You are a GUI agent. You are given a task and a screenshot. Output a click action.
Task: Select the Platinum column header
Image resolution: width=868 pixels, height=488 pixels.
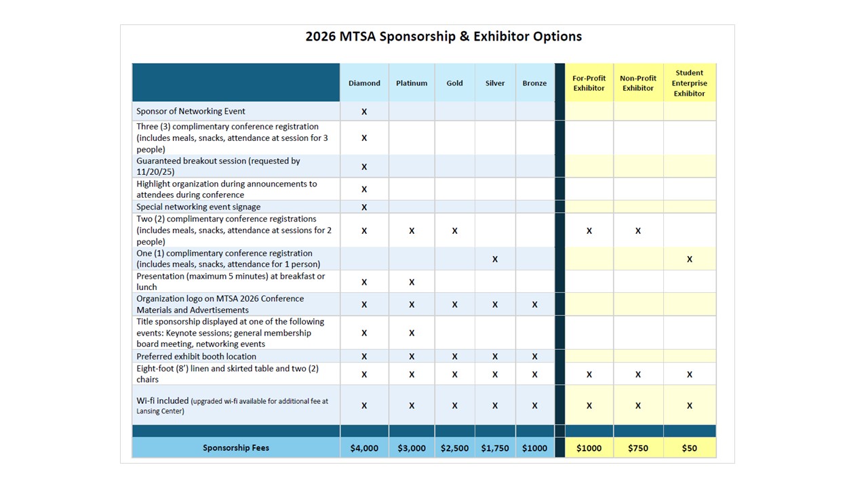point(412,83)
